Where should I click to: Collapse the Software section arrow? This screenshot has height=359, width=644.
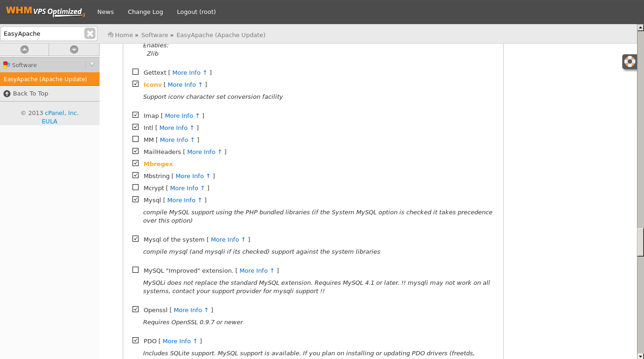point(92,64)
